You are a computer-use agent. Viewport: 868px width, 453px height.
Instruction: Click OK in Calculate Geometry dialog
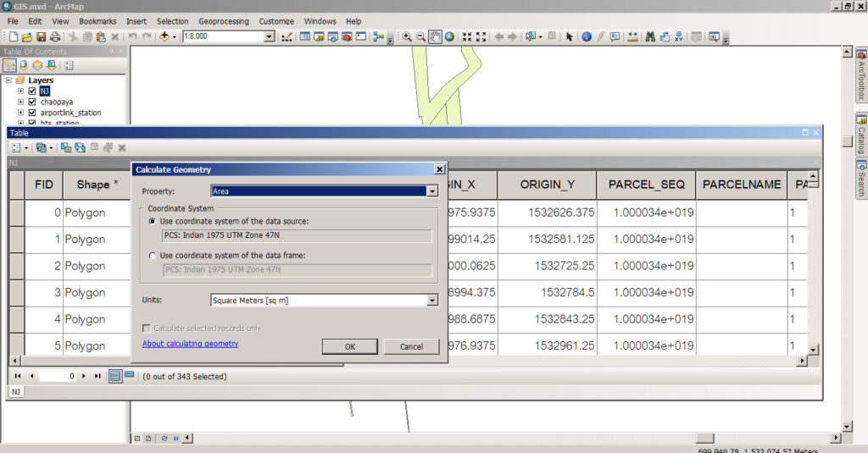pos(349,346)
